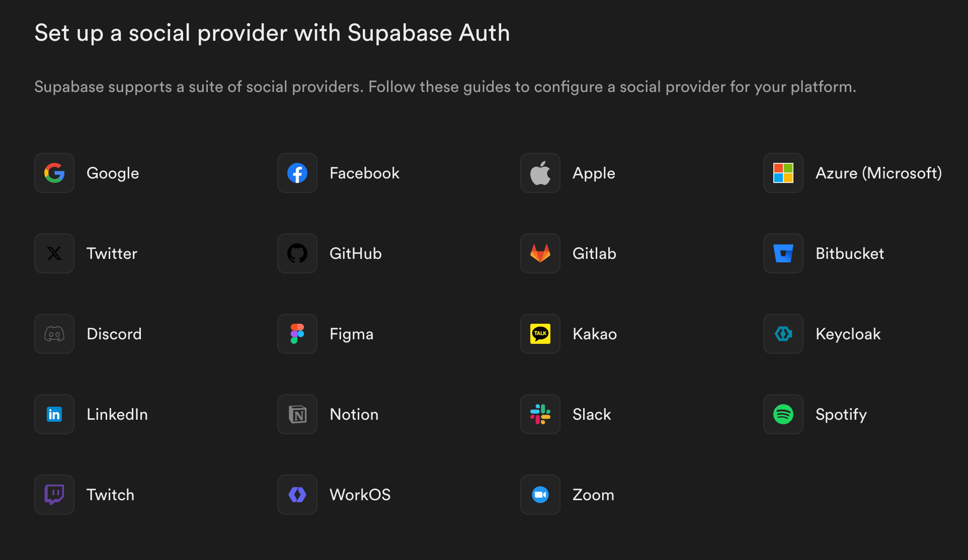968x560 pixels.
Task: Click the Keycloak logo icon
Action: coord(783,334)
